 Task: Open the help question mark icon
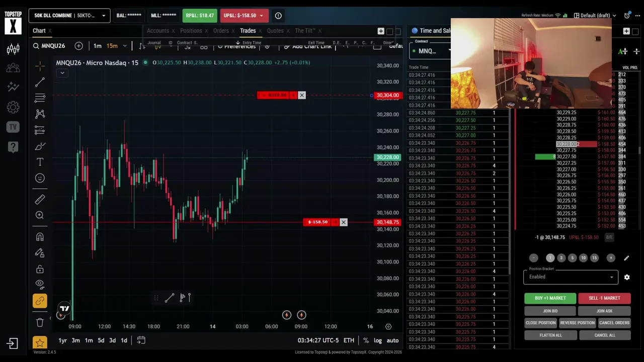(x=13, y=147)
